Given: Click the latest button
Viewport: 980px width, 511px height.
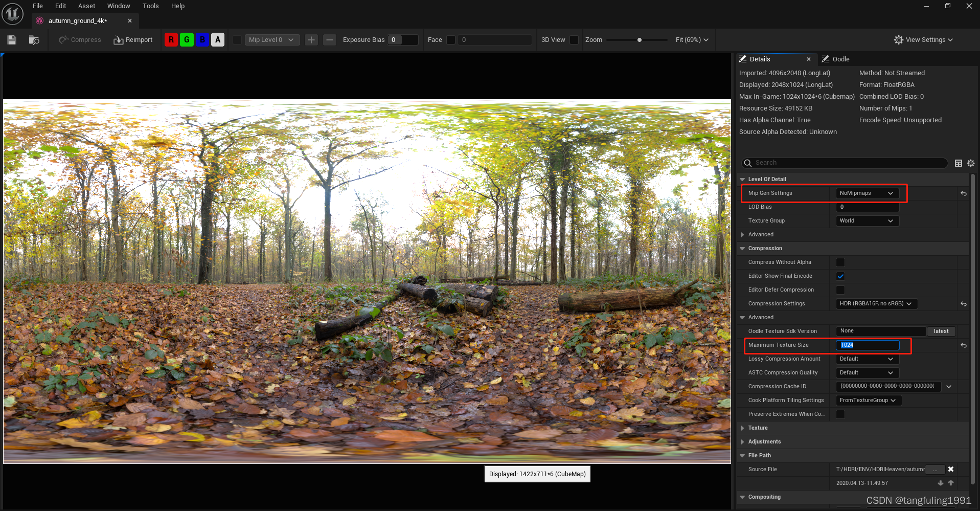Looking at the screenshot, I should click(941, 331).
